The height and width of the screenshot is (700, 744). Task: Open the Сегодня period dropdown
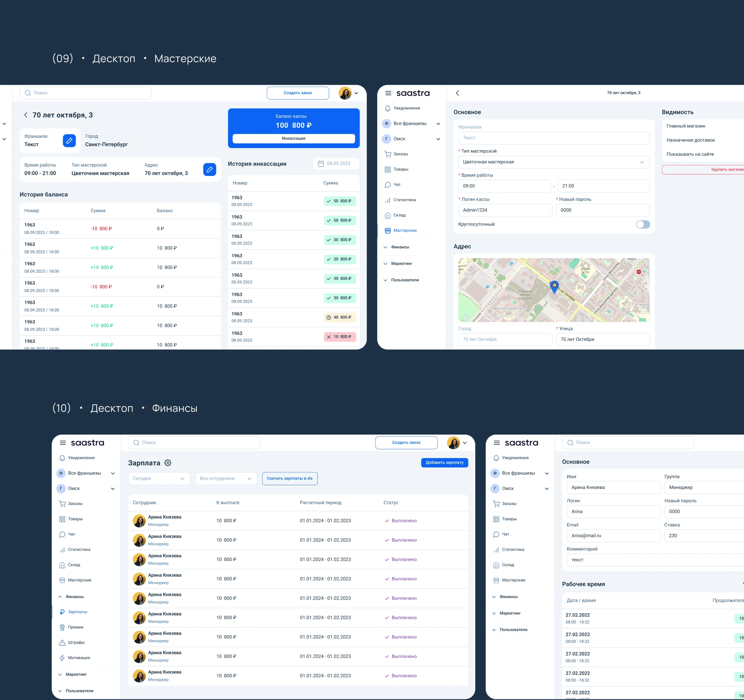159,479
